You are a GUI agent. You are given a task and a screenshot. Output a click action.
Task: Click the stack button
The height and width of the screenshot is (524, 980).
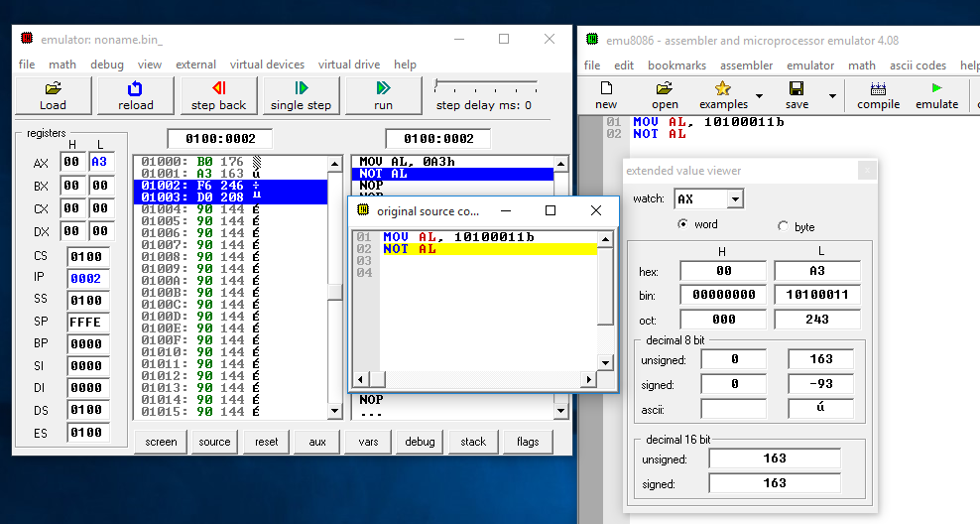pyautogui.click(x=473, y=442)
